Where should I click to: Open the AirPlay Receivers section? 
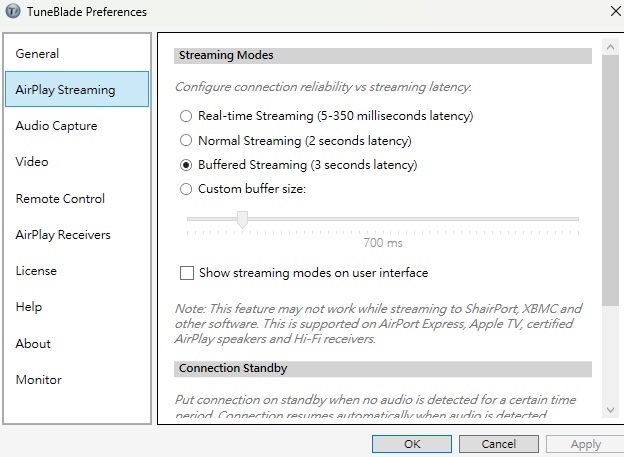click(x=63, y=235)
